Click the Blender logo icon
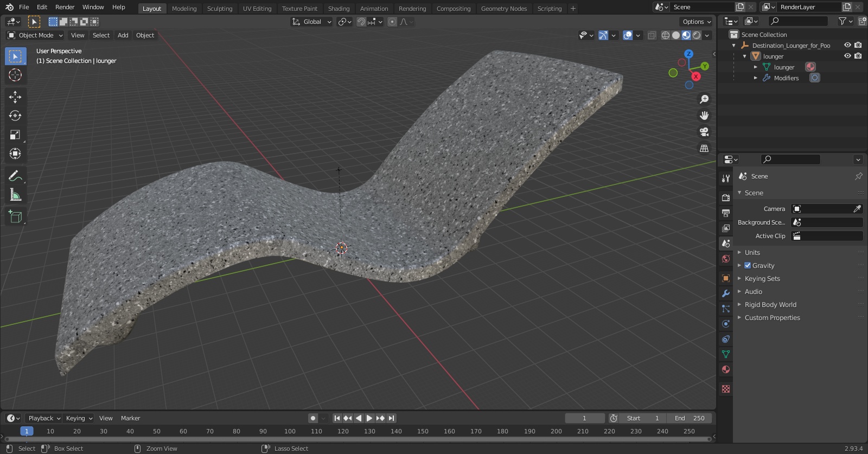The image size is (868, 454). pos(9,7)
